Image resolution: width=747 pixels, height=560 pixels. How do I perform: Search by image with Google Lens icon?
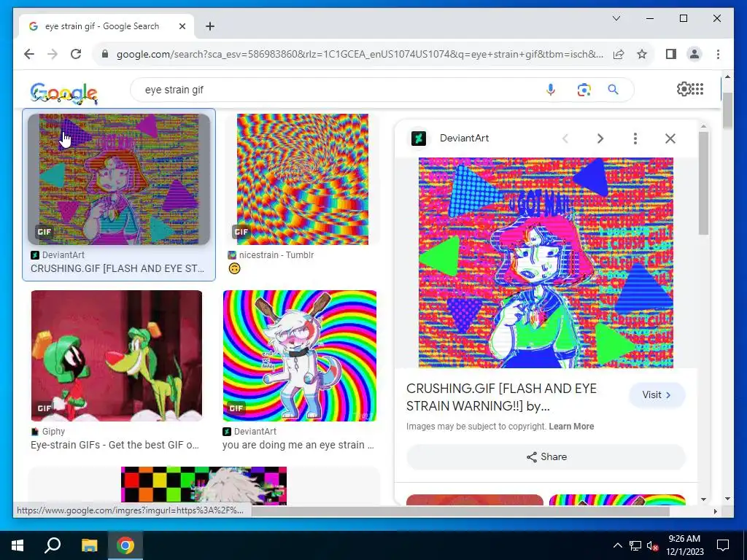pyautogui.click(x=584, y=90)
